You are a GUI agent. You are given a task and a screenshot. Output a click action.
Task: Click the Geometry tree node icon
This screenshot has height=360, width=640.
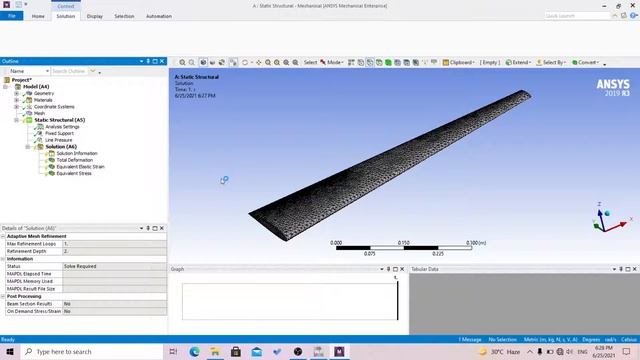(29, 93)
